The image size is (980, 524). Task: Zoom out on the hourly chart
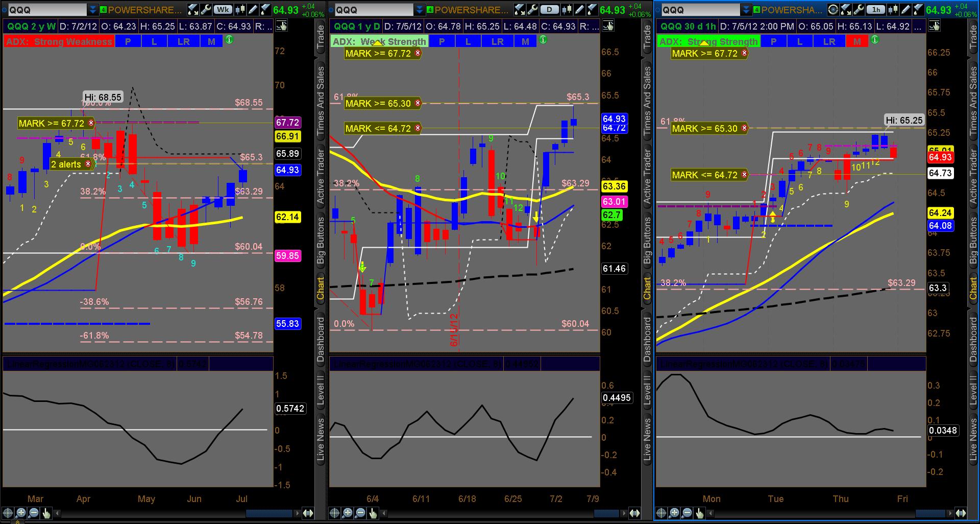coord(687,513)
